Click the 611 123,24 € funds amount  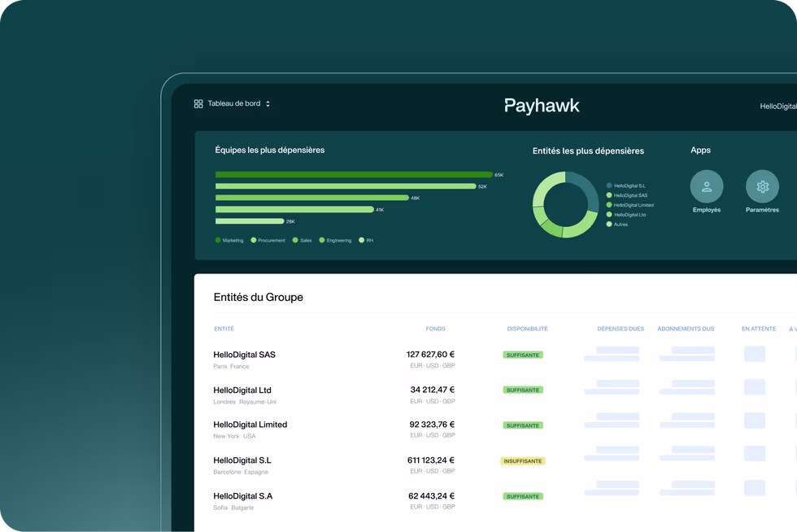coord(431,460)
